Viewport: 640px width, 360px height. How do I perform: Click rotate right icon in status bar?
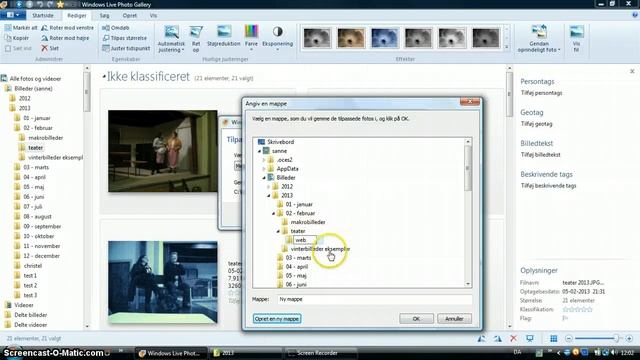pyautogui.click(x=498, y=338)
